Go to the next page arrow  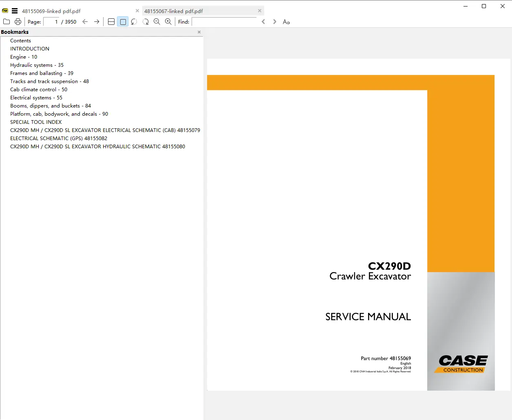[97, 22]
